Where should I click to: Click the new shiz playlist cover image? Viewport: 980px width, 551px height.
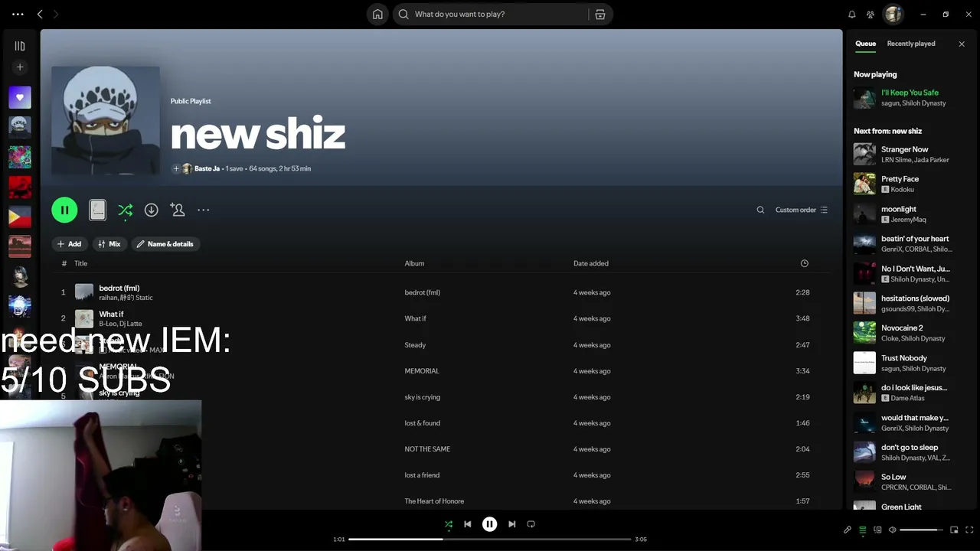pos(106,121)
